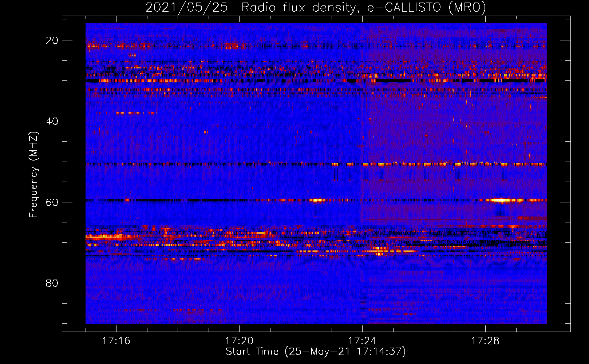The image size is (589, 364).
Task: Click the 80 MHz frequency tick label
Action: point(52,283)
